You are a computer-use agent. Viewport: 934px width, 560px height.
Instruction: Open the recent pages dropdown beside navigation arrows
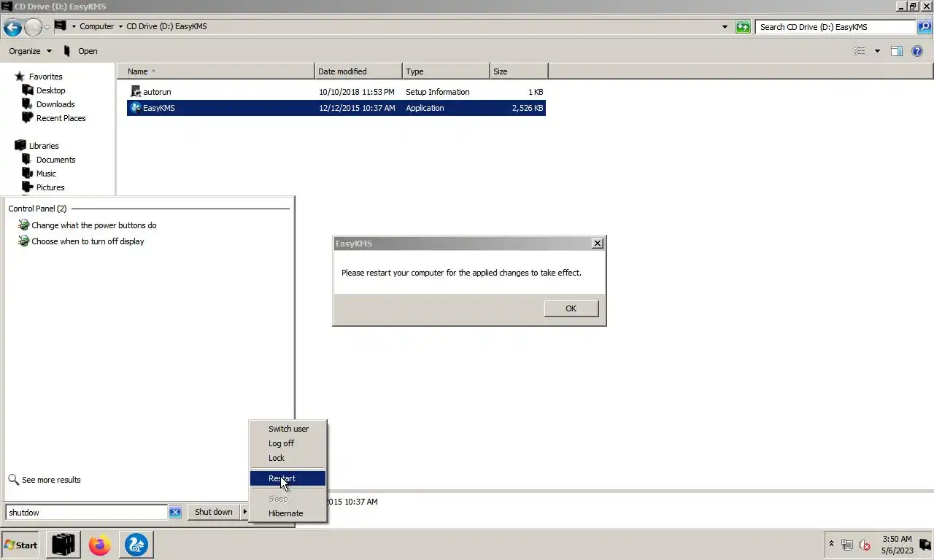[47, 27]
